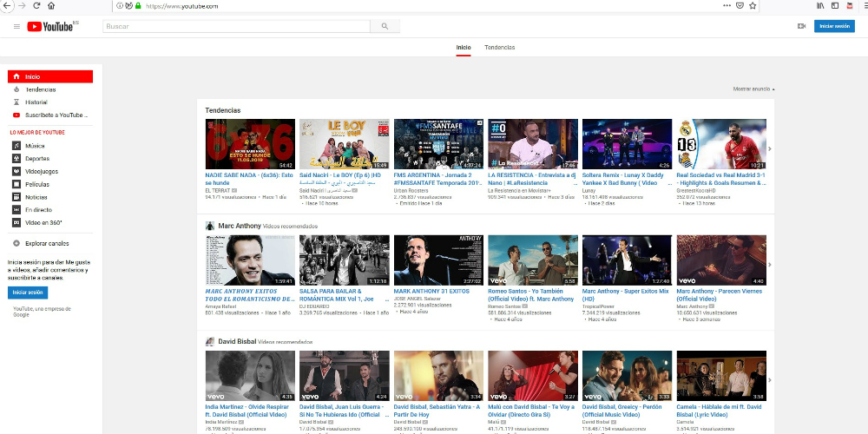This screenshot has width=868, height=434.
Task: Click the browser forward arrow
Action: [23, 5]
